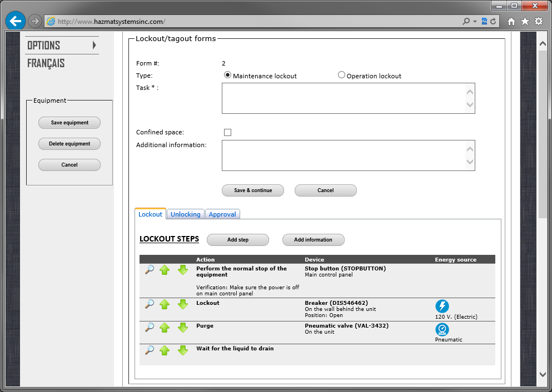Move 'Wait for the liquid to drain' up
Viewport: 552px width, 392px height.
tap(165, 350)
